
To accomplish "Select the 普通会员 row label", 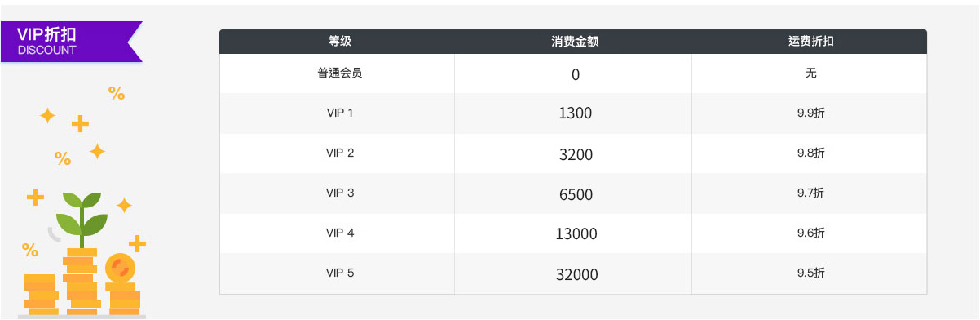I will (x=340, y=73).
